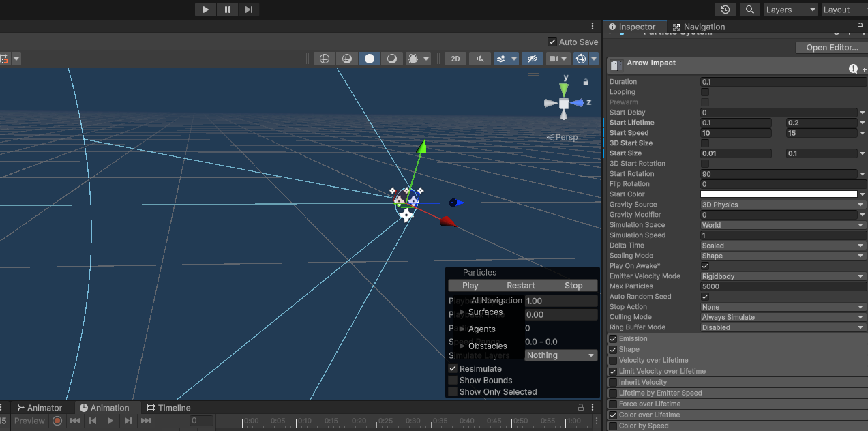Click the scene orientation gizmo center cube

pyautogui.click(x=564, y=103)
